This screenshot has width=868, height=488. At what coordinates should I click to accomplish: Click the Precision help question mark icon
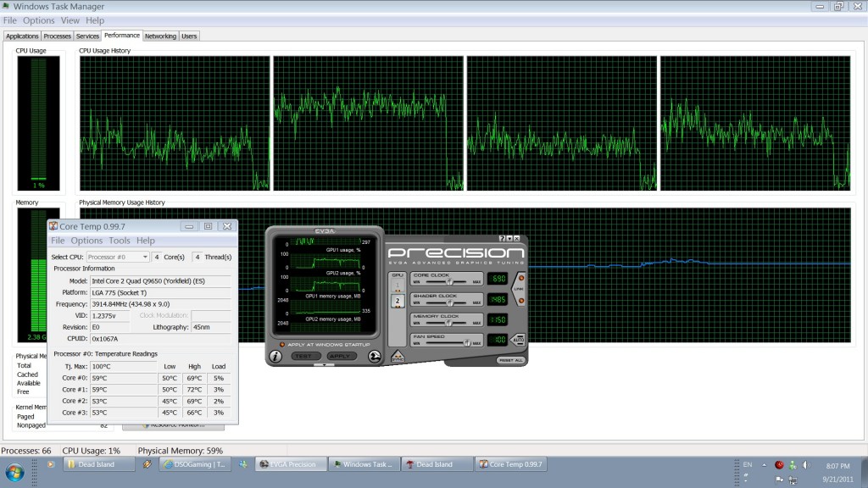(x=503, y=239)
